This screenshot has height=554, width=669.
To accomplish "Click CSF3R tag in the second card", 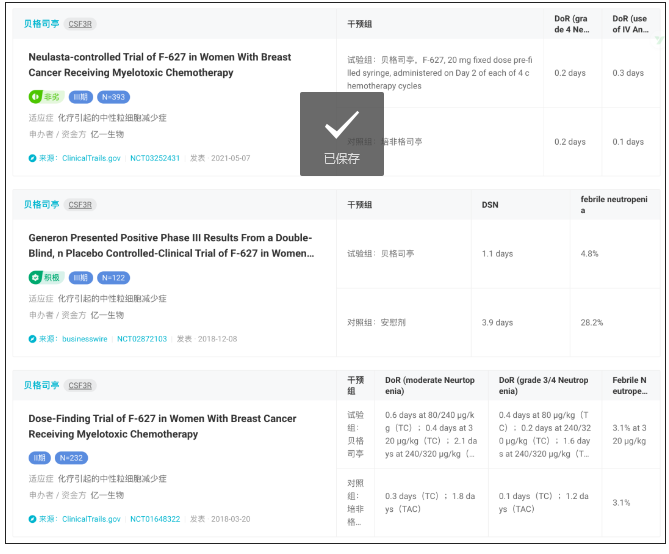I will 81,205.
